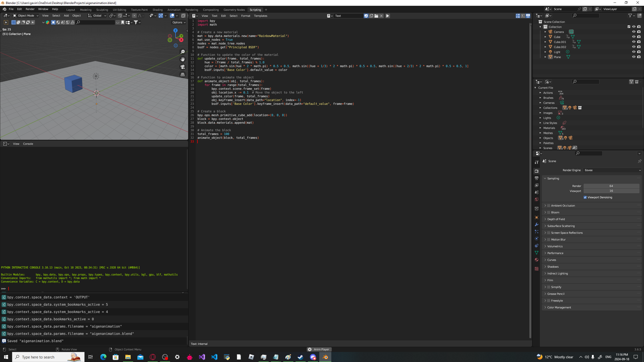Open the Templates menu in text editor
This screenshot has width=644, height=362.
[x=260, y=16]
